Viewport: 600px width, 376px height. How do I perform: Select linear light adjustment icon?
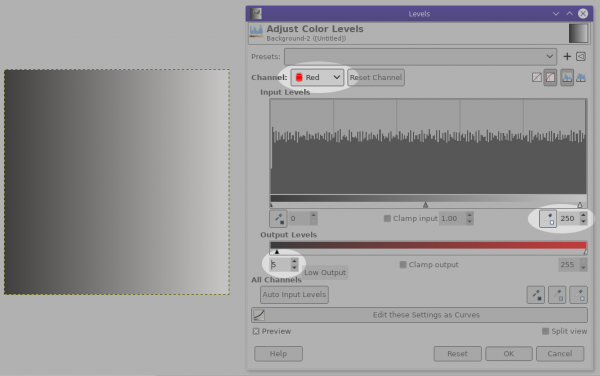[536, 77]
